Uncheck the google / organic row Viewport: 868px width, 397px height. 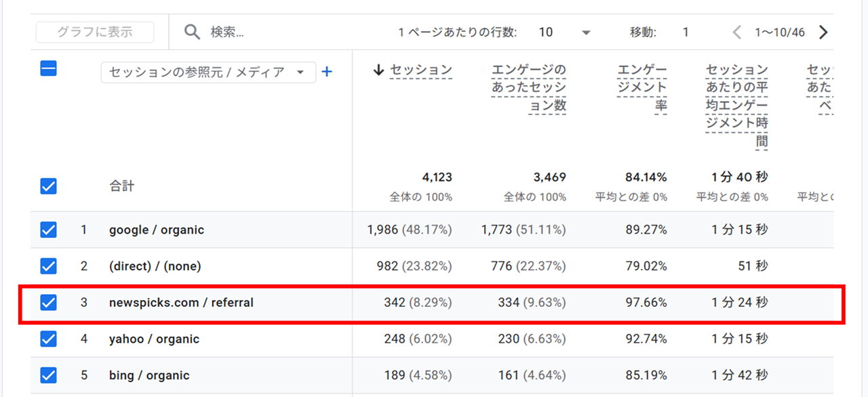coord(48,230)
